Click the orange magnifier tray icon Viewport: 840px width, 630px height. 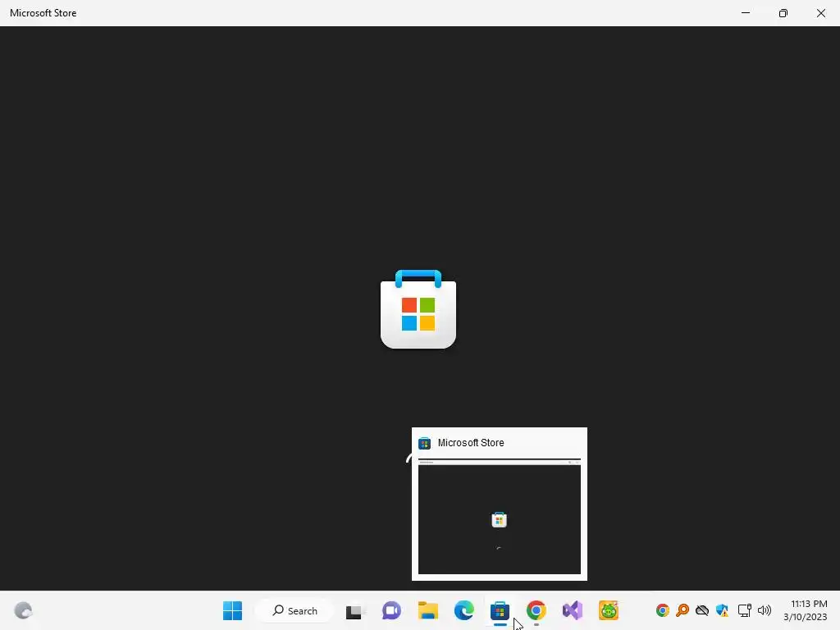click(682, 610)
